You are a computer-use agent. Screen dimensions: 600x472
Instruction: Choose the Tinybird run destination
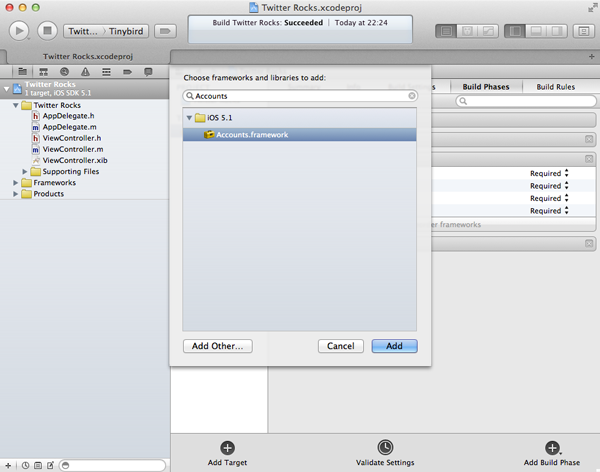pyautogui.click(x=126, y=31)
